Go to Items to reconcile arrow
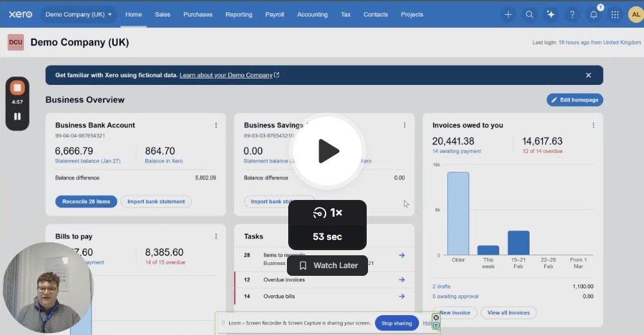 coord(401,255)
